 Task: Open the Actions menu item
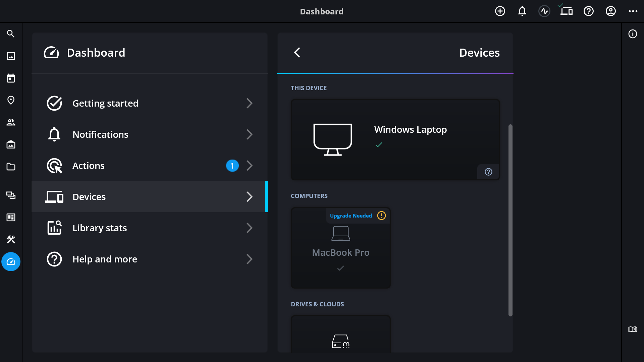tap(89, 166)
